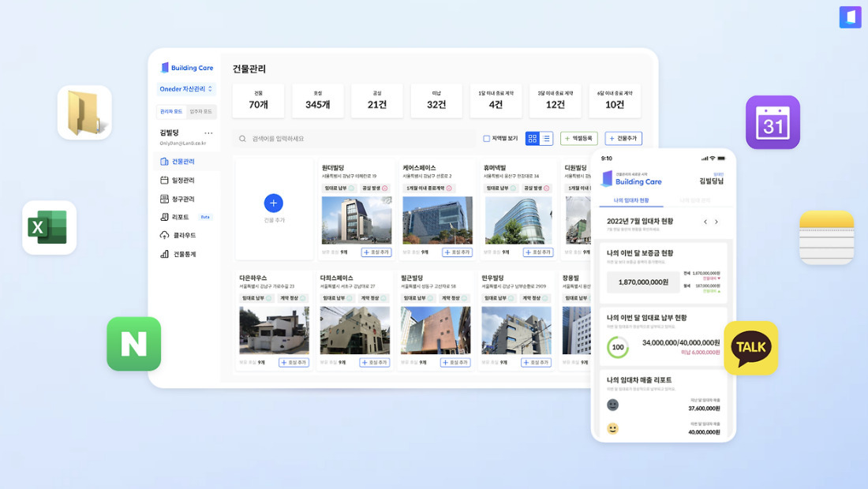Click the phone Building Care logo
The height and width of the screenshot is (489, 868).
click(631, 178)
